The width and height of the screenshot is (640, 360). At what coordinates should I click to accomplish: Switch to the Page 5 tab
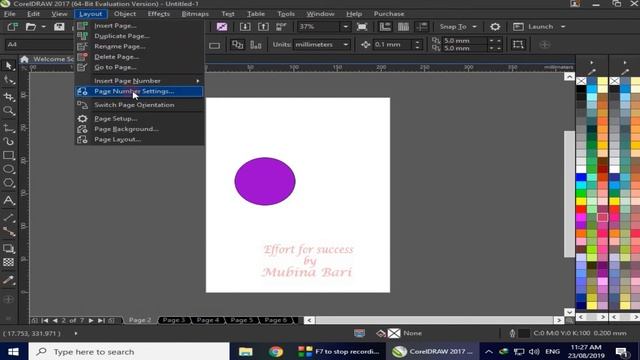pos(242,320)
